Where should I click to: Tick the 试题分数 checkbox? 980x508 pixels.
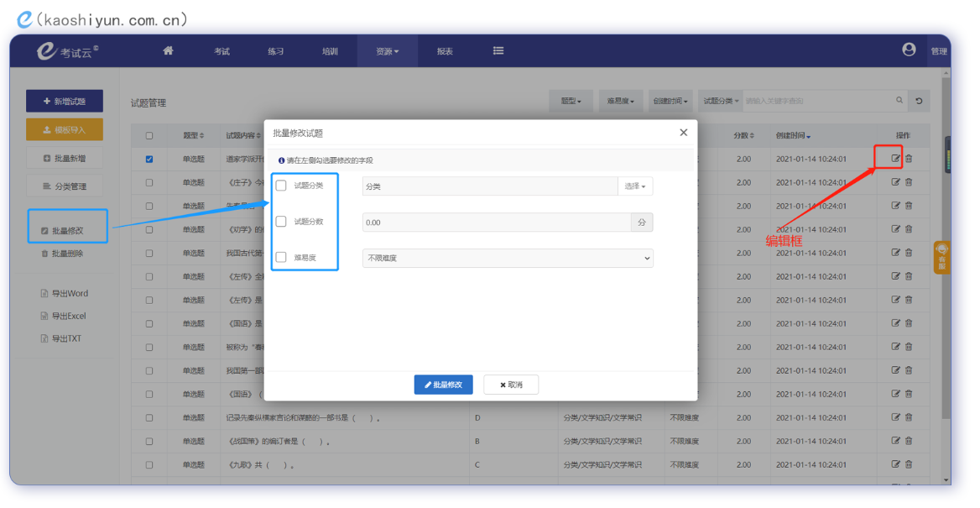pos(281,222)
